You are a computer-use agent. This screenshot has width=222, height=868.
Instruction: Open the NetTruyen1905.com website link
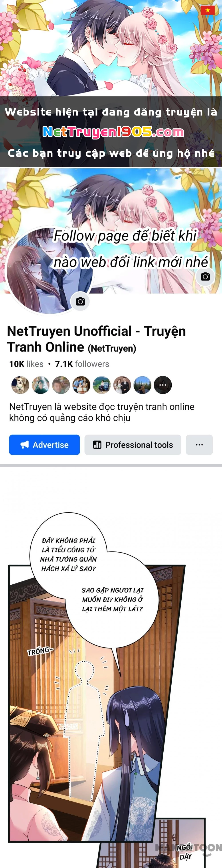113,132
